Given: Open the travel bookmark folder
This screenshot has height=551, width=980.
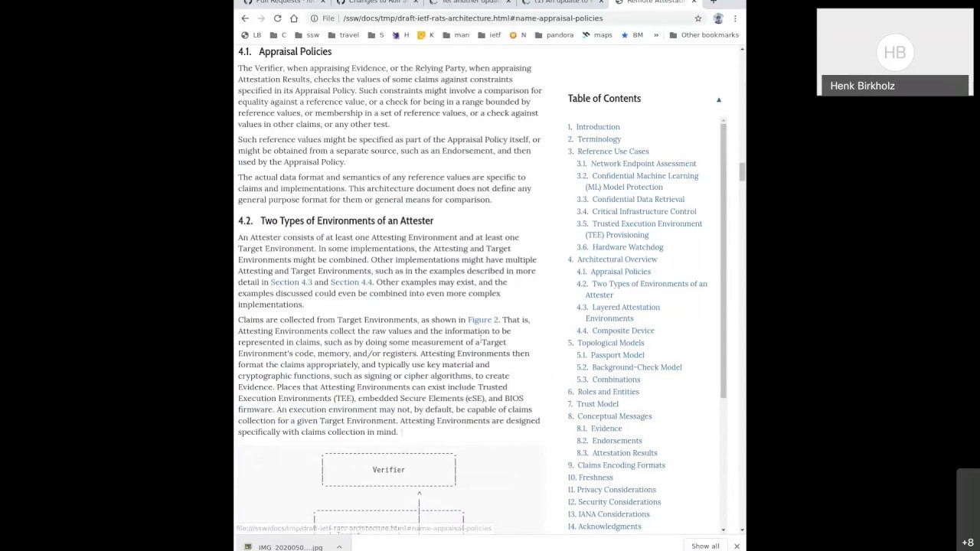Looking at the screenshot, I should click(343, 35).
